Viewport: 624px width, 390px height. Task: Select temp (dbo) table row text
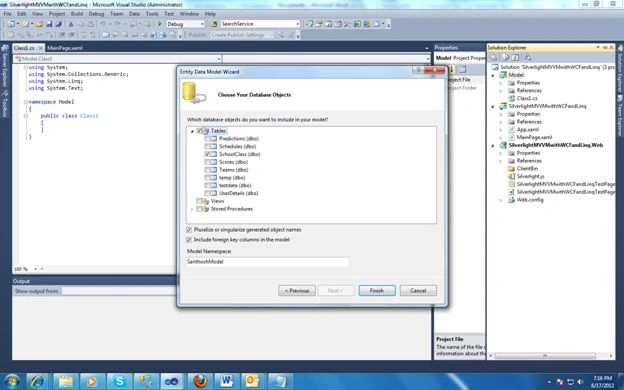(232, 177)
